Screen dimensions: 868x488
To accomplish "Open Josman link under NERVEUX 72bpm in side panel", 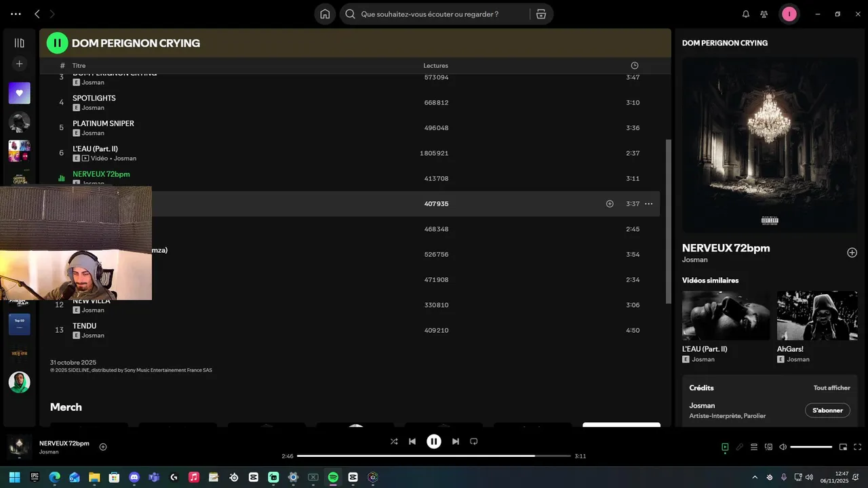I will pyautogui.click(x=694, y=260).
